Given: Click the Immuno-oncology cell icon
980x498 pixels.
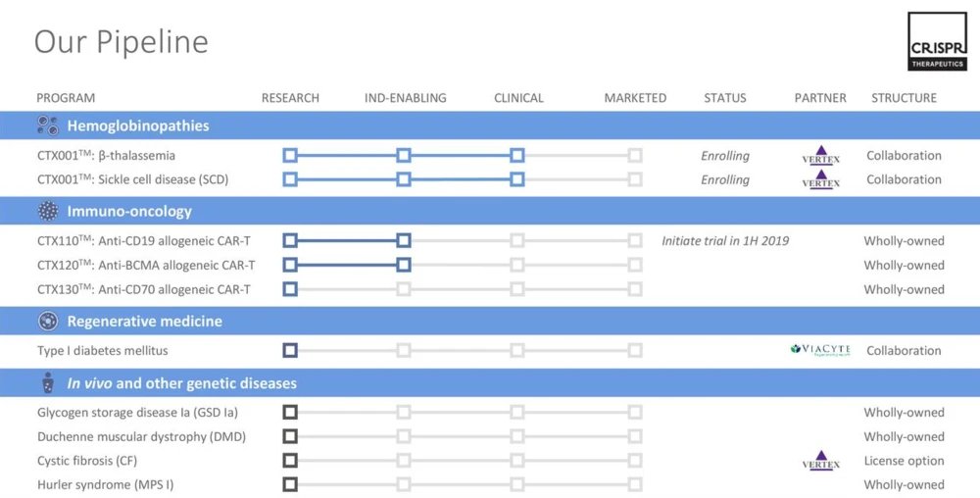Looking at the screenshot, I should 47,211.
